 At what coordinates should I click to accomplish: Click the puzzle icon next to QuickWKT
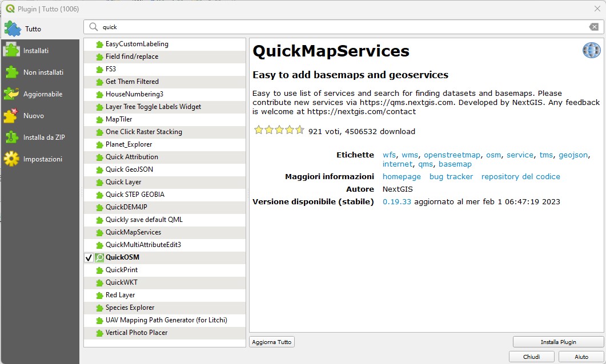click(99, 282)
